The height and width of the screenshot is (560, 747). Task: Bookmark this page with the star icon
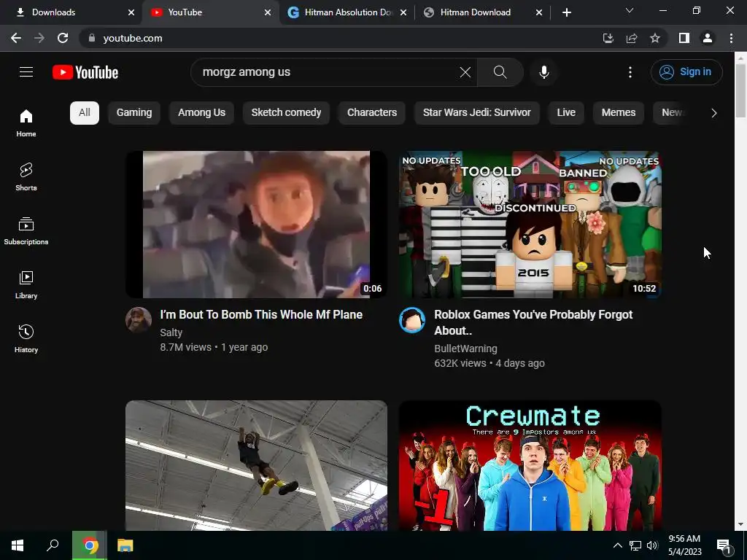(x=655, y=38)
